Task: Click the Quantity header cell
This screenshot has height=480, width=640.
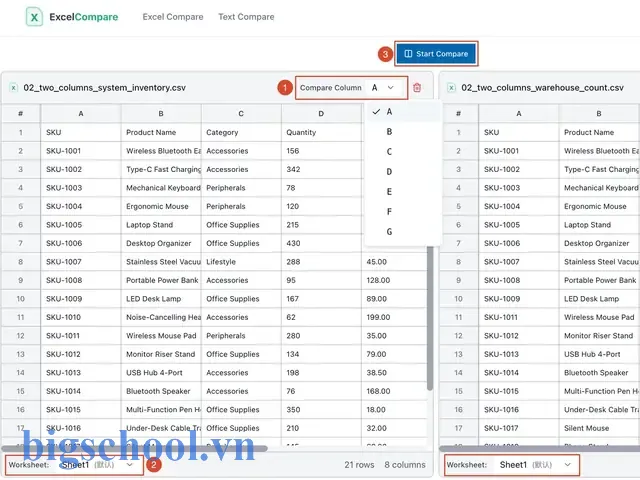Action: 321,132
